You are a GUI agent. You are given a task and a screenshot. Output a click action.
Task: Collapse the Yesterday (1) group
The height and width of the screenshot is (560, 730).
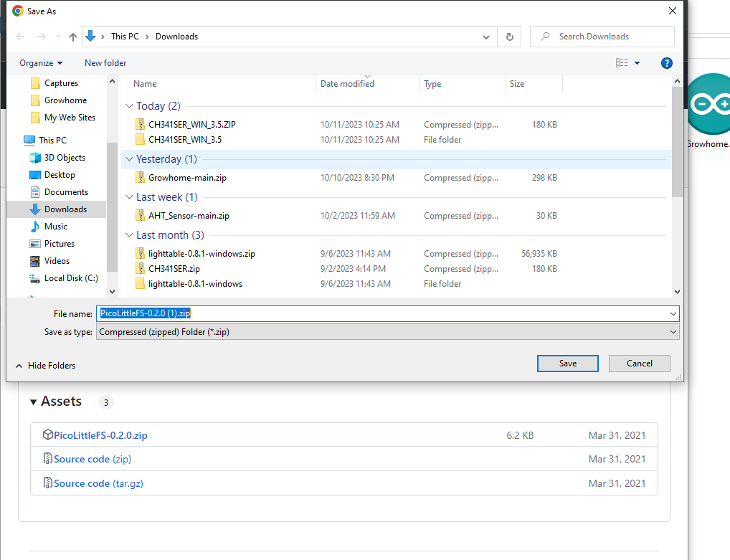point(129,158)
